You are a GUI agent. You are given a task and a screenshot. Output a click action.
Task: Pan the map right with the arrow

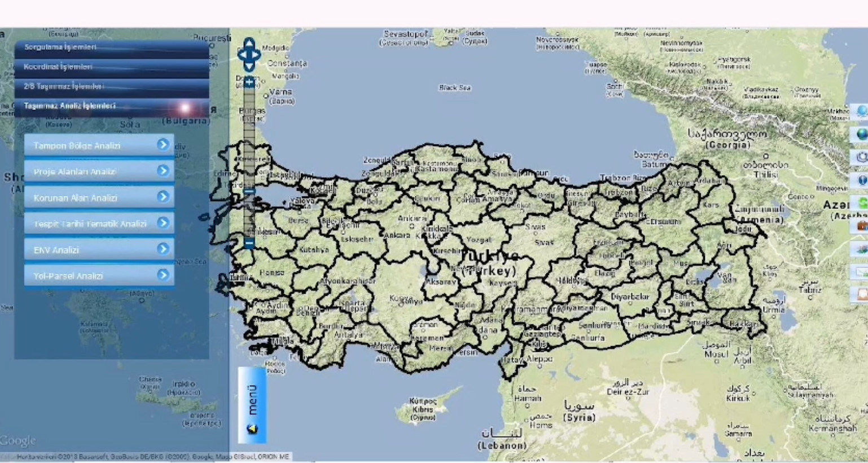point(257,55)
